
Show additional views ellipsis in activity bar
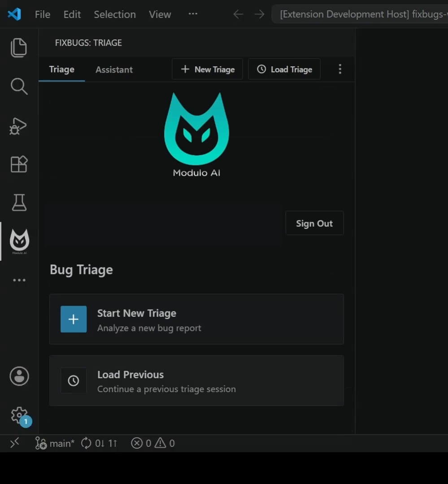[x=19, y=280]
